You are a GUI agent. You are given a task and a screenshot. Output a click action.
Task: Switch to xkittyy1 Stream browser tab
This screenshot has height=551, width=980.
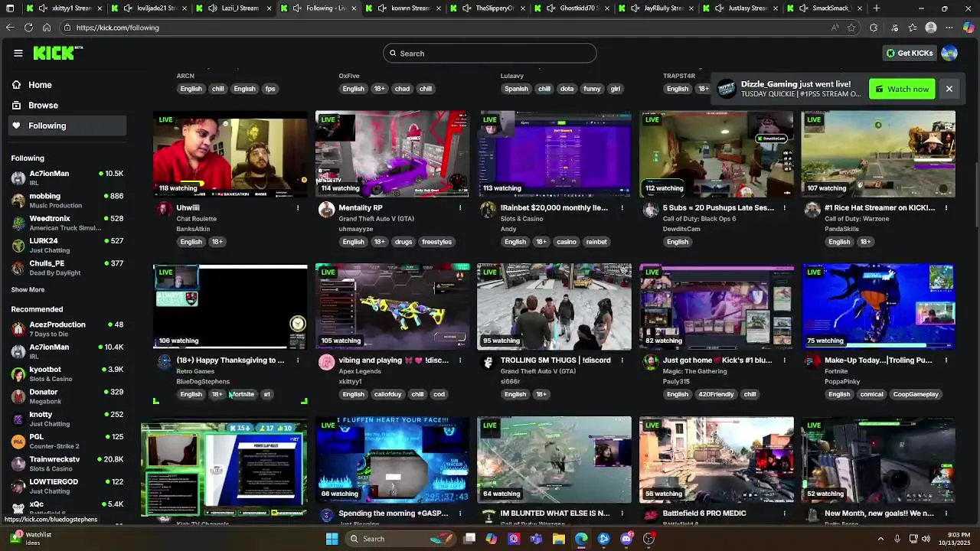click(x=64, y=8)
